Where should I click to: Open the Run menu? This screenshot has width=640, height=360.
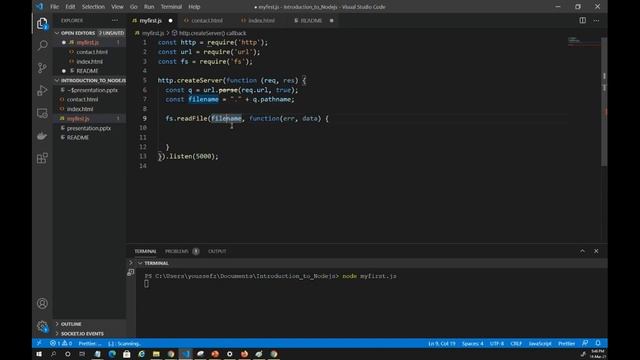[x=149, y=7]
